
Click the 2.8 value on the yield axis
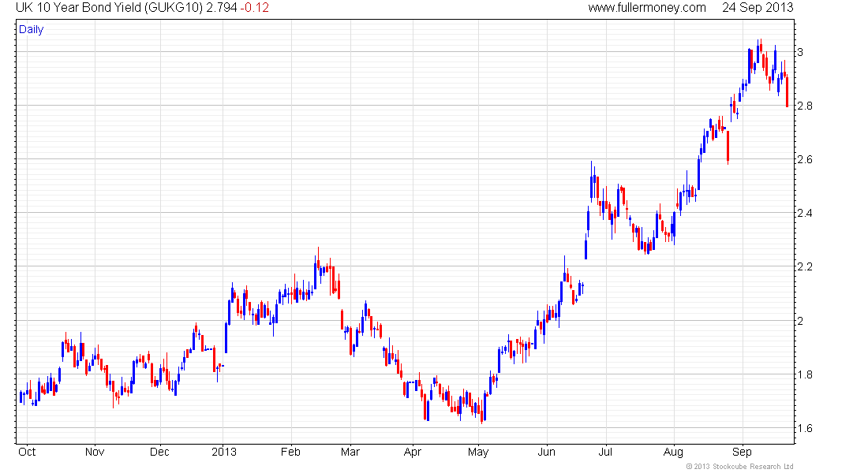click(x=805, y=106)
